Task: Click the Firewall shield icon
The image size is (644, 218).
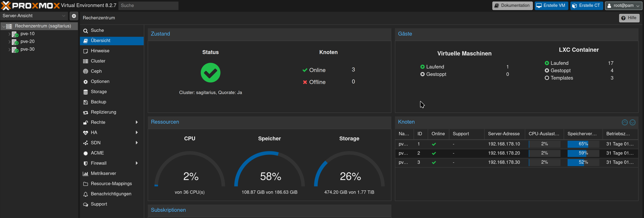Action: (86, 164)
